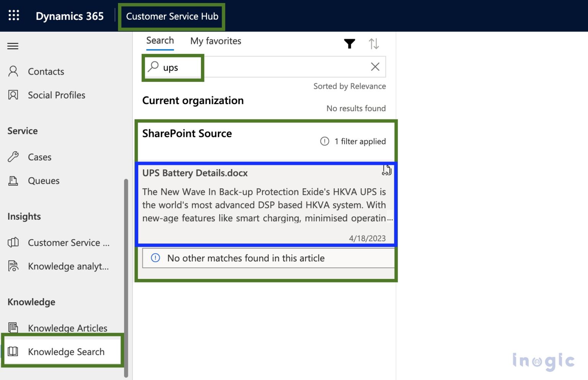The height and width of the screenshot is (380, 588).
Task: Select the Customer Service insights icon
Action: pos(13,242)
